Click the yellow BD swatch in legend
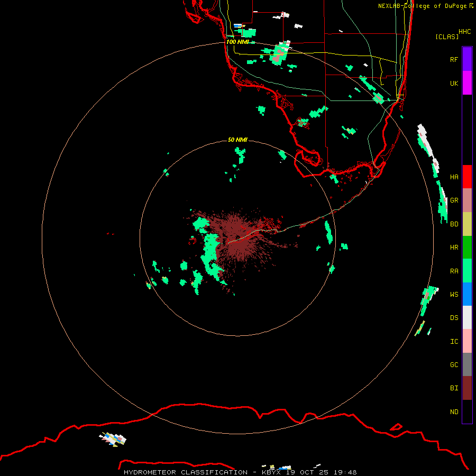 click(467, 224)
